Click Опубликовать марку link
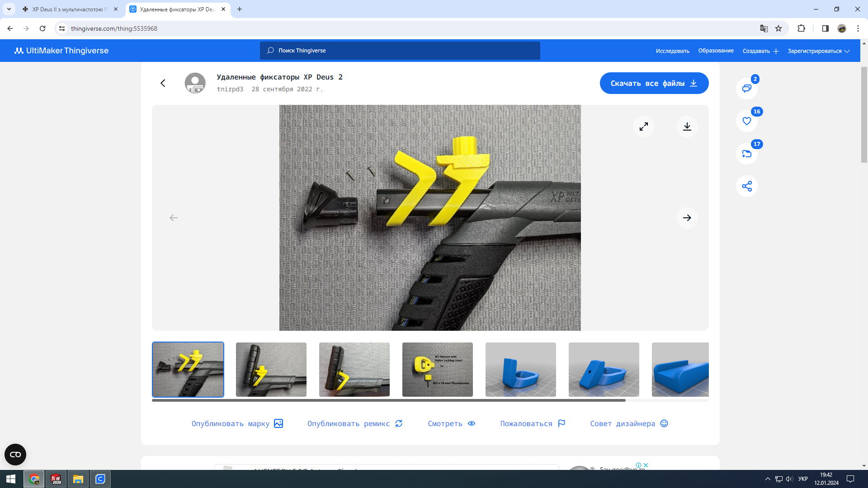The image size is (868, 488). pos(237,423)
